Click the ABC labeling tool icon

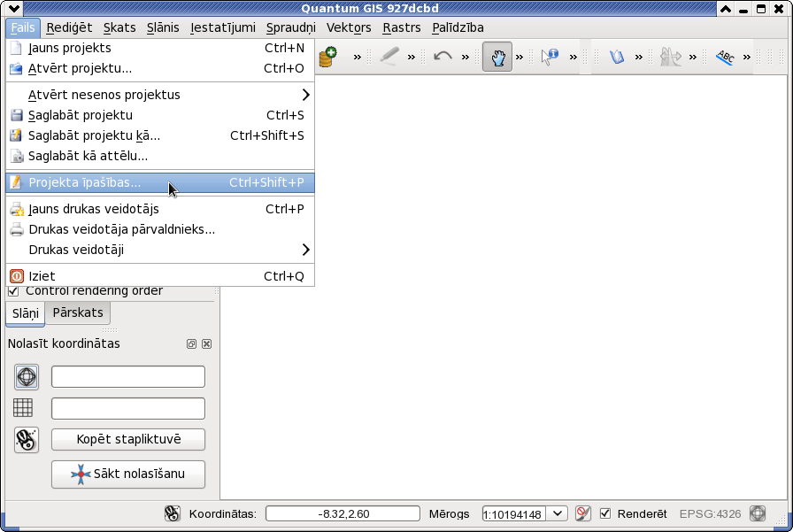[725, 57]
